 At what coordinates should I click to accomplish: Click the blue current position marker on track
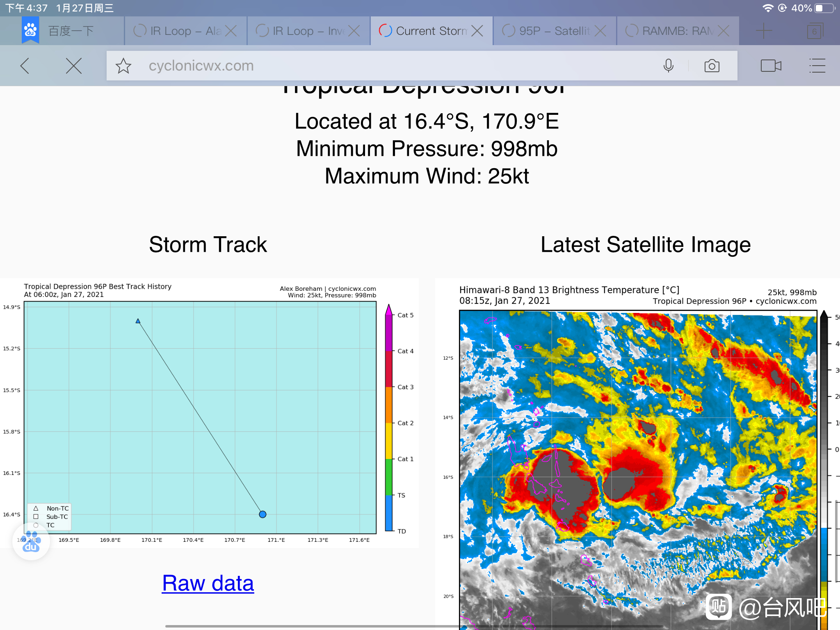click(262, 514)
